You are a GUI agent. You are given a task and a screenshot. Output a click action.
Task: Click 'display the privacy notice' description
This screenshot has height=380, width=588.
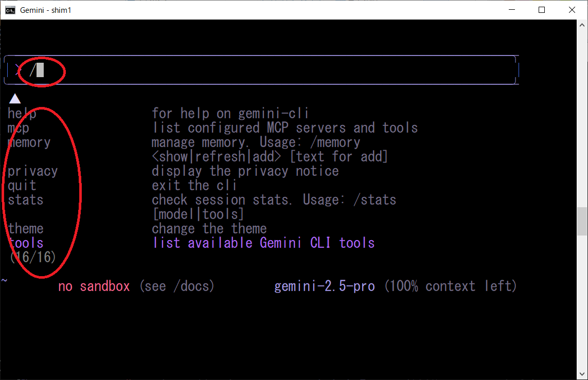click(x=245, y=171)
